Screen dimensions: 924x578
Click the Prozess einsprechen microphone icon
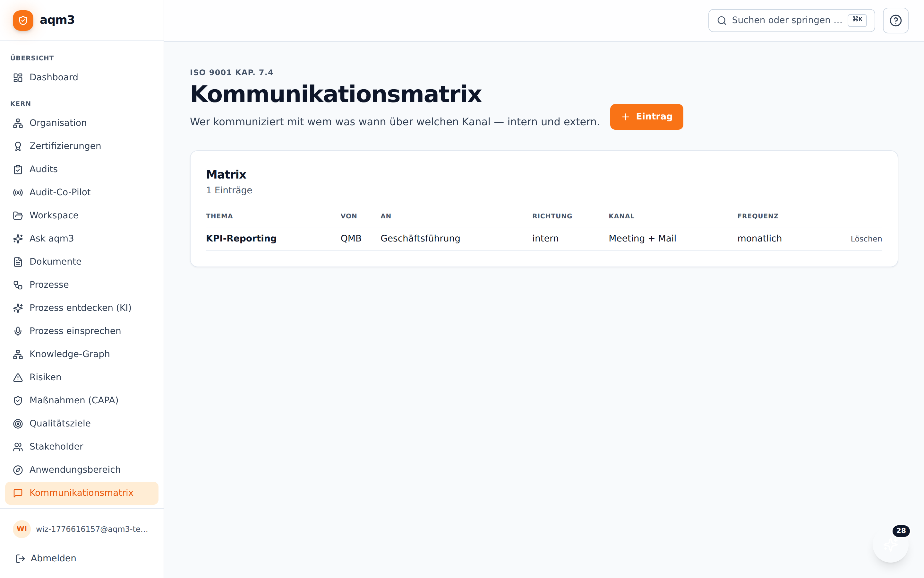tap(18, 331)
